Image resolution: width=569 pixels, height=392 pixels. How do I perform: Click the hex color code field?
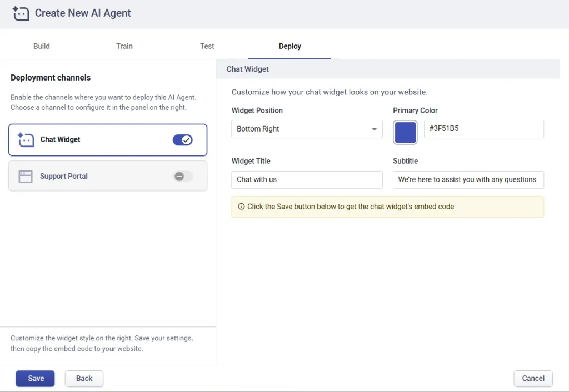point(483,129)
